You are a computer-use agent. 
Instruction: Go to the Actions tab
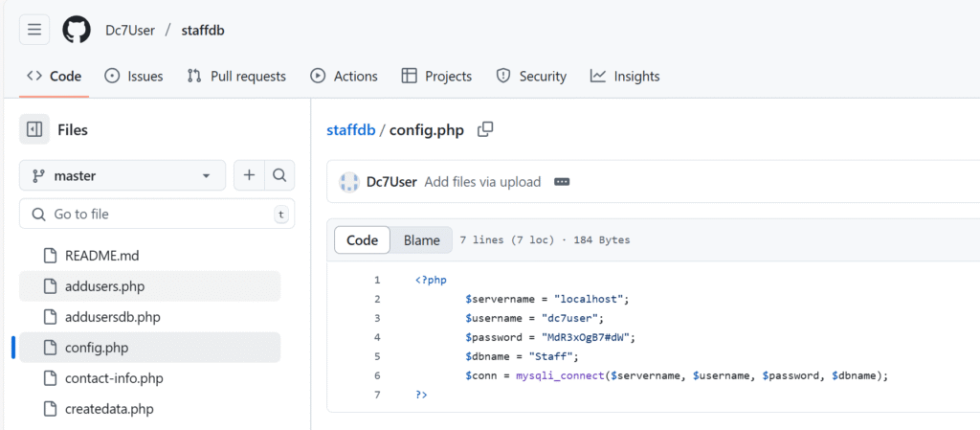(344, 77)
